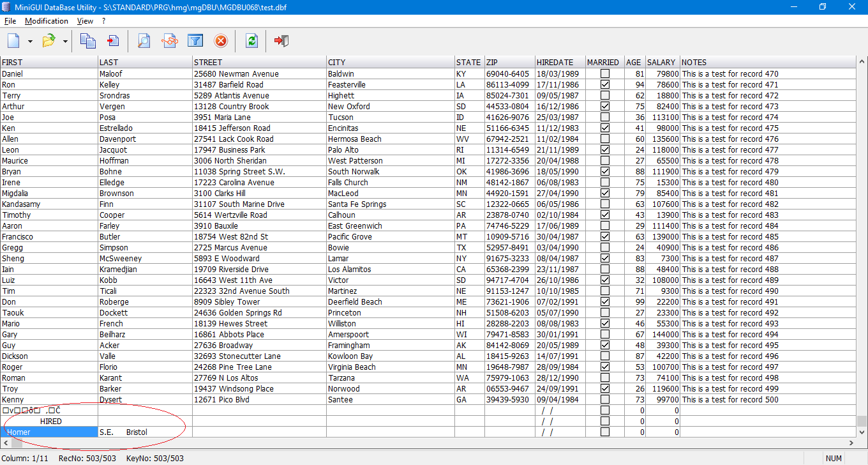Click the glasses view-record icon
Viewport: 868px width, 465px height.
coord(169,41)
